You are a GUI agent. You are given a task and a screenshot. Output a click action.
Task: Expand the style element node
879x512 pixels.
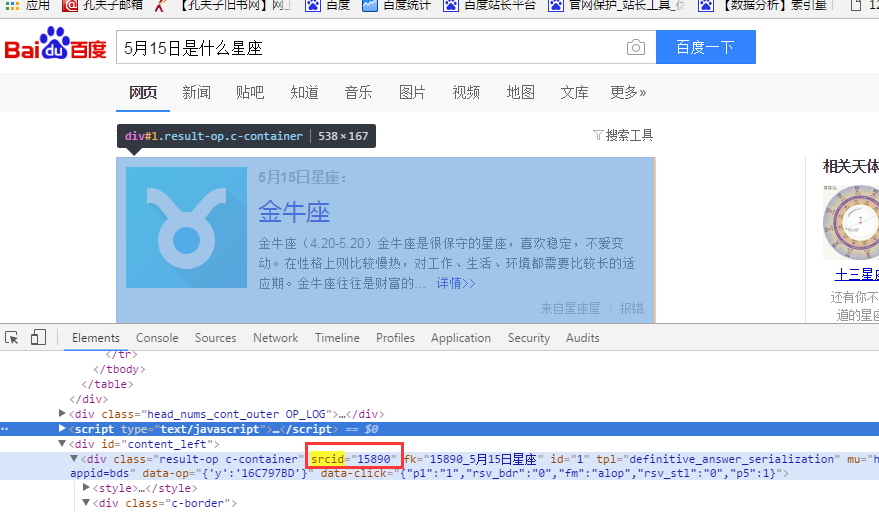pyautogui.click(x=86, y=488)
